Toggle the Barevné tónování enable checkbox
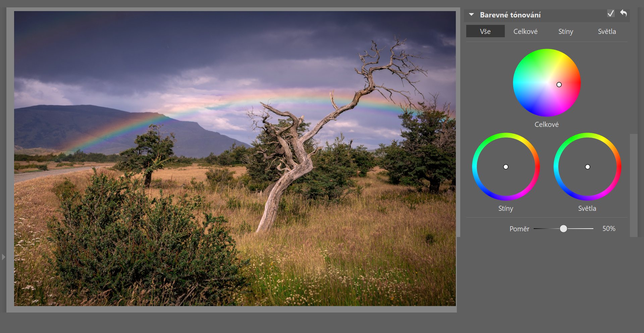The image size is (644, 333). pyautogui.click(x=611, y=13)
